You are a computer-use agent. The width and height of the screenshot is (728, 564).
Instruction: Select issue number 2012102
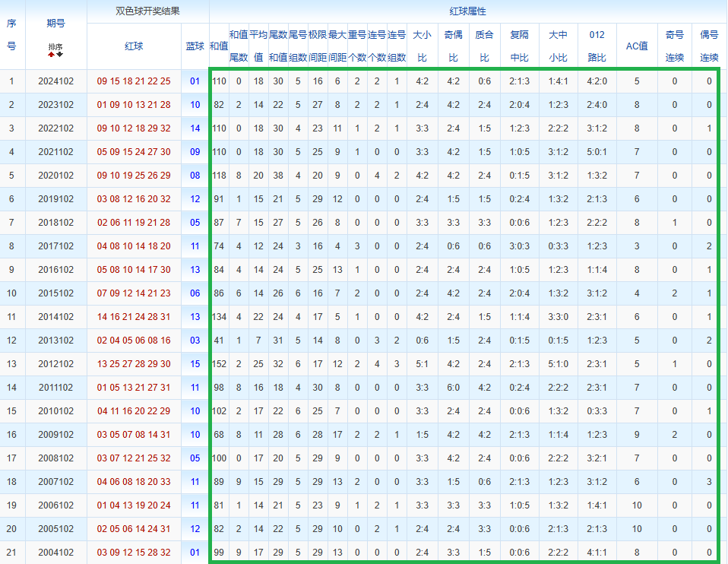pos(55,364)
